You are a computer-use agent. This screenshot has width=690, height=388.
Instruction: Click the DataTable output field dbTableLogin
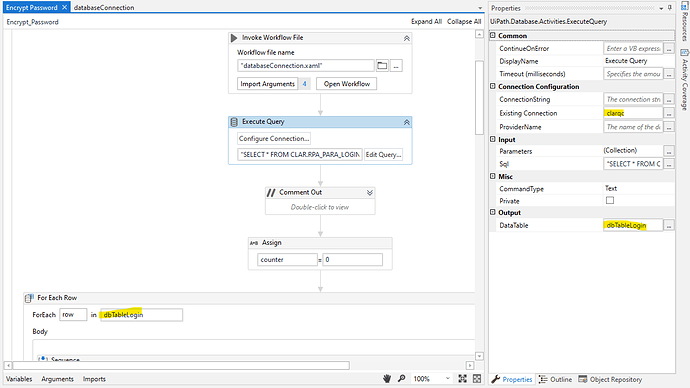(633, 225)
